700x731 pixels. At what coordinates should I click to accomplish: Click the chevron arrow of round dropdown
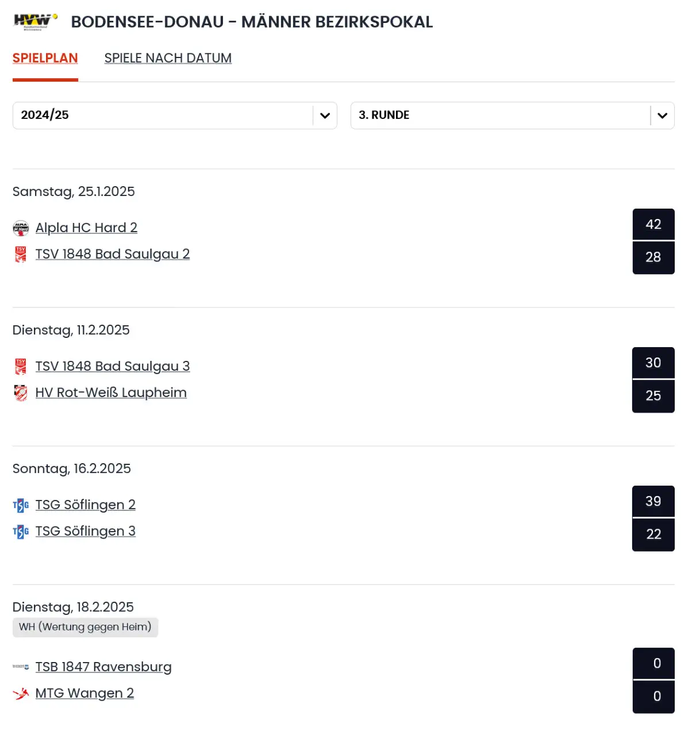(x=662, y=116)
